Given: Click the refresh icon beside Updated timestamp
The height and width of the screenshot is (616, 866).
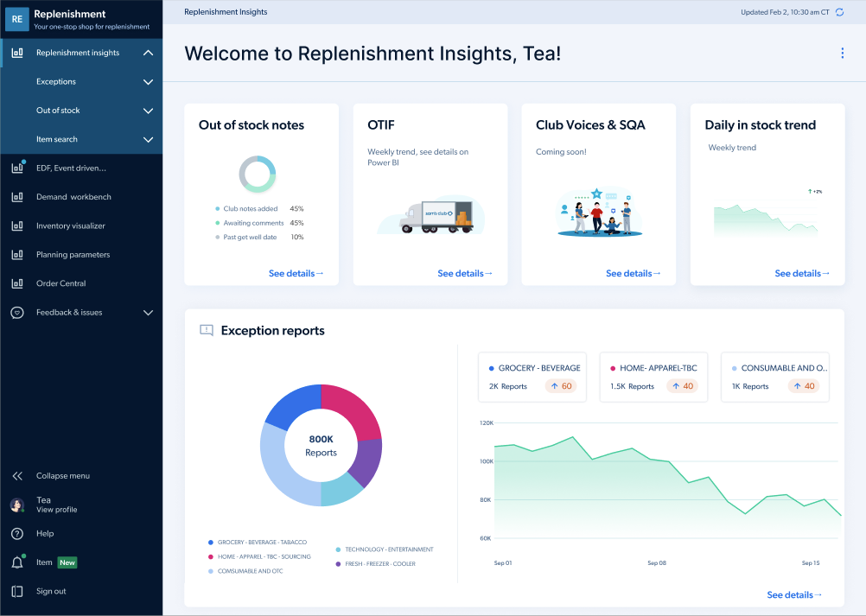Looking at the screenshot, I should [x=839, y=12].
